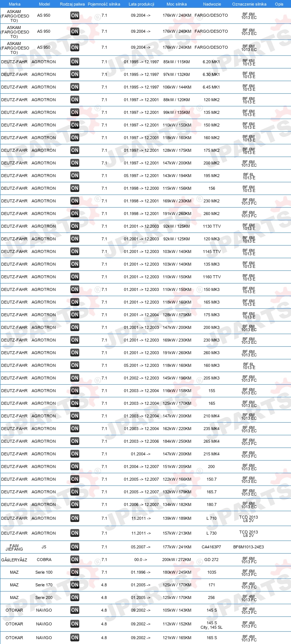This screenshot has height=644, width=291.
Task: Click the production date '05.2007 ->'
Action: (x=141, y=547)
